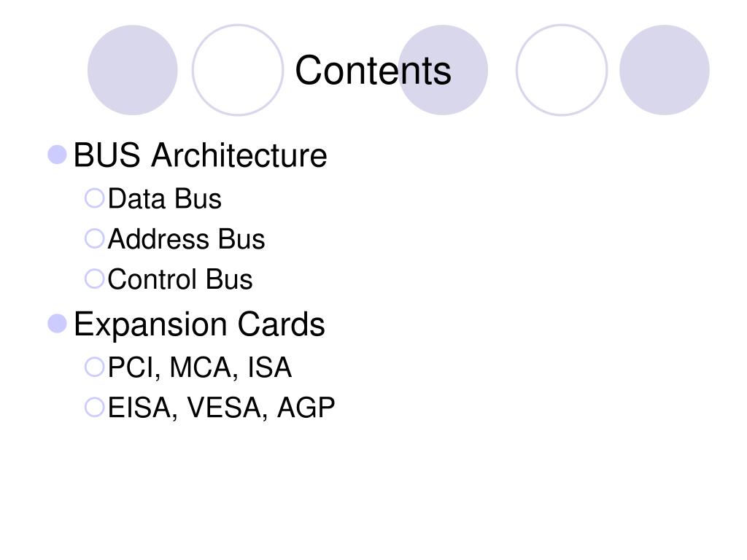Image resolution: width=747 pixels, height=560 pixels.
Task: Click the rightmost filled lavender circle decoration
Action: 665,70
